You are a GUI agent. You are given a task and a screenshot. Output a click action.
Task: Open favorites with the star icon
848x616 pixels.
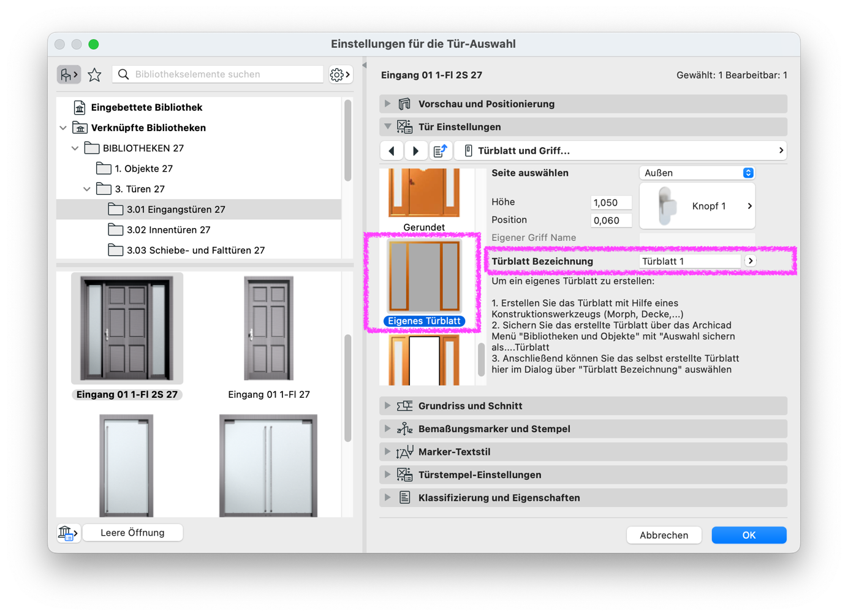coord(94,75)
